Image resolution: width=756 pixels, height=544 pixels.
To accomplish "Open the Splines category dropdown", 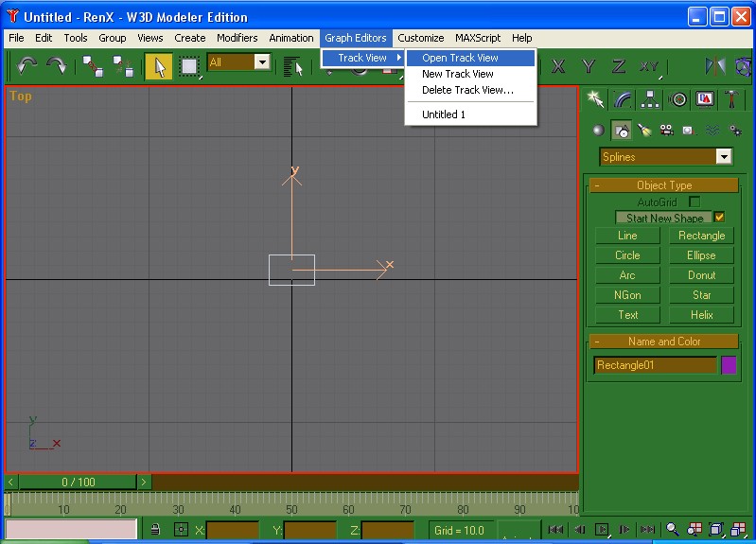I will tap(724, 157).
